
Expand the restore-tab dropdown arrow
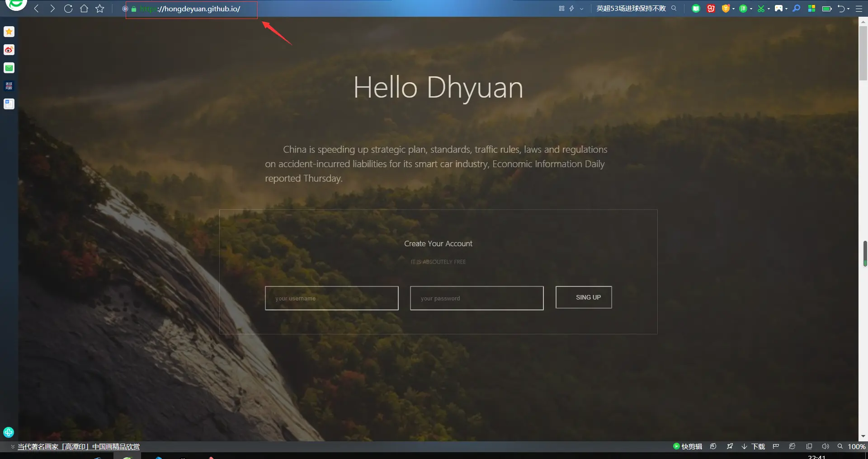pyautogui.click(x=848, y=9)
